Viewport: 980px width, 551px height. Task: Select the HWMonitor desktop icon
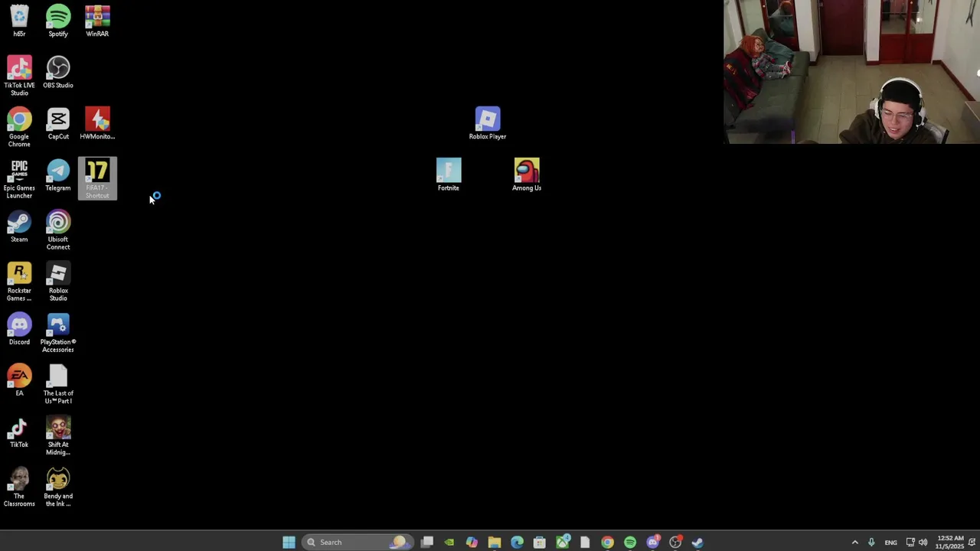click(x=97, y=124)
